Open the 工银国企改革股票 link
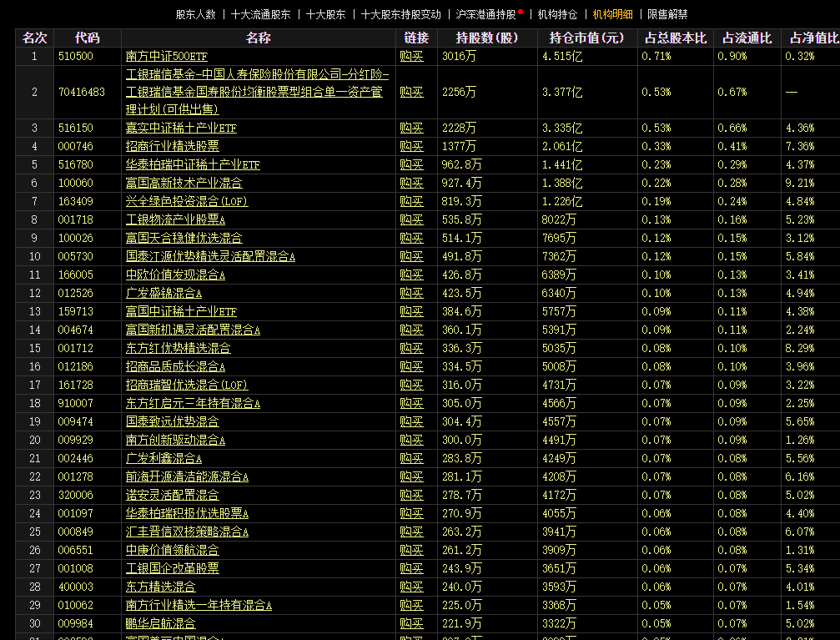 click(x=173, y=568)
